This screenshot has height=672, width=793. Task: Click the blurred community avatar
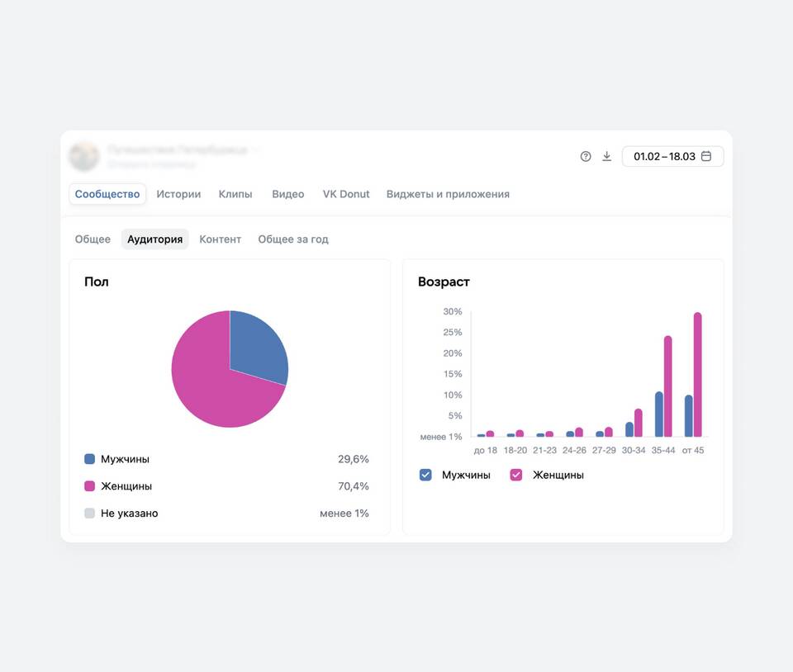pyautogui.click(x=84, y=156)
